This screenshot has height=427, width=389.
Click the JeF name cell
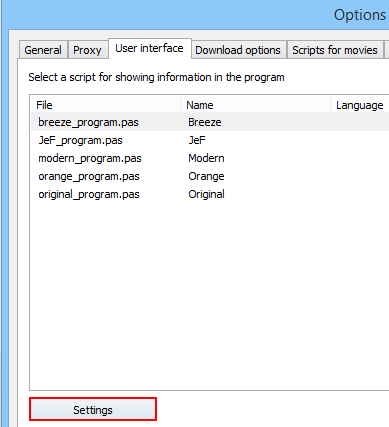click(x=197, y=140)
